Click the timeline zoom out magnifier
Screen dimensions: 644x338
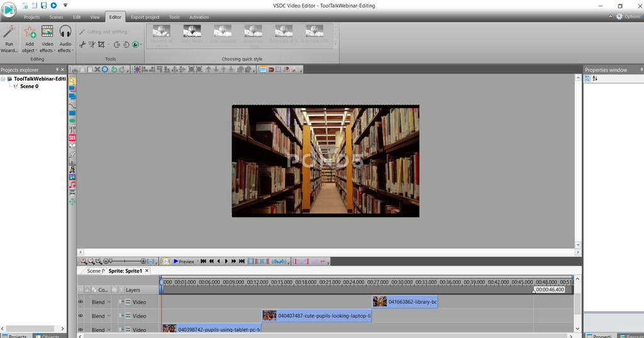(x=91, y=261)
